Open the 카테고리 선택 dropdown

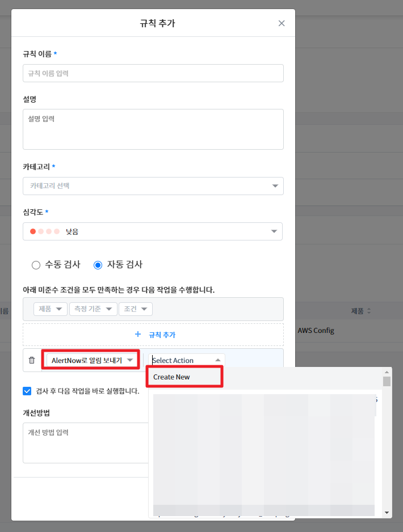[x=153, y=186]
